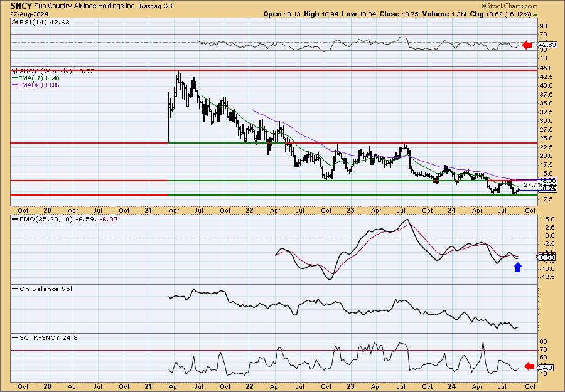Click year 23 on the time axis under the SCTR panel
Screen dimensions: 565x392
click(350, 387)
